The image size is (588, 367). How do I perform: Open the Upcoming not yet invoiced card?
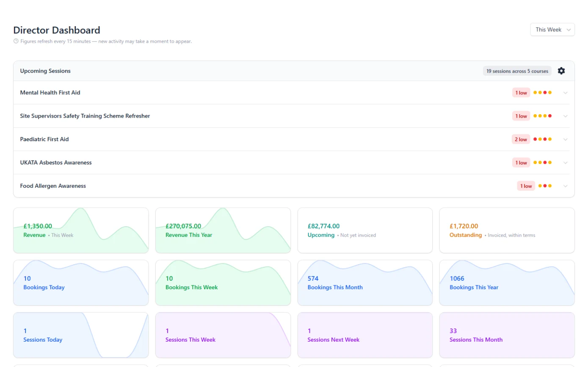(365, 230)
